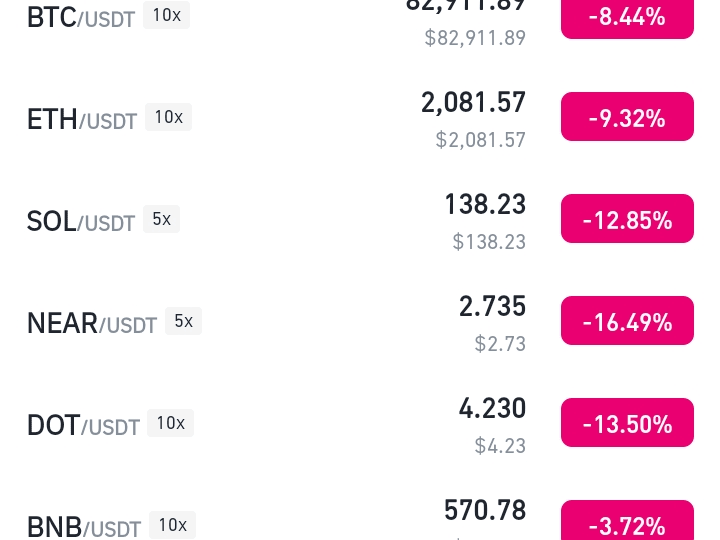Viewport: 720px width, 540px height.
Task: Open the NEAR/USDT trading pair
Action: (x=360, y=321)
